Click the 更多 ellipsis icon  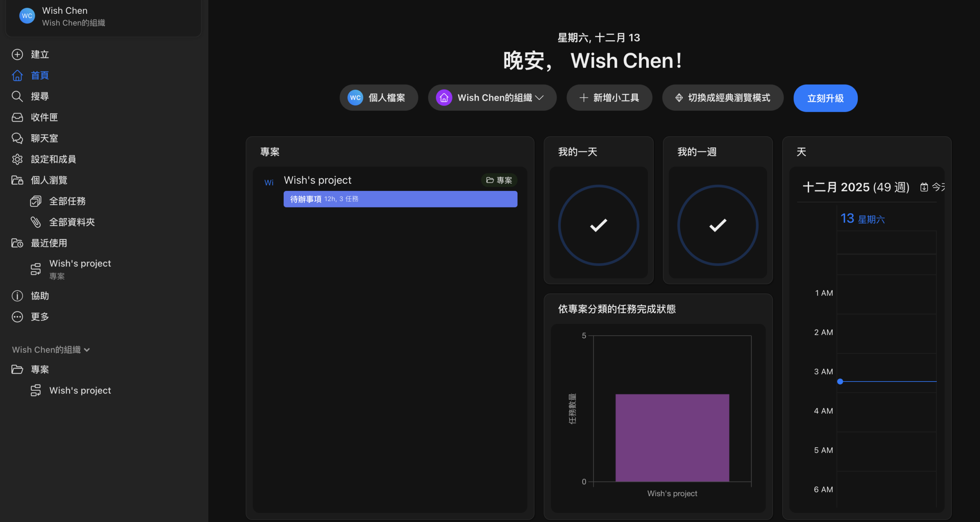(x=17, y=317)
